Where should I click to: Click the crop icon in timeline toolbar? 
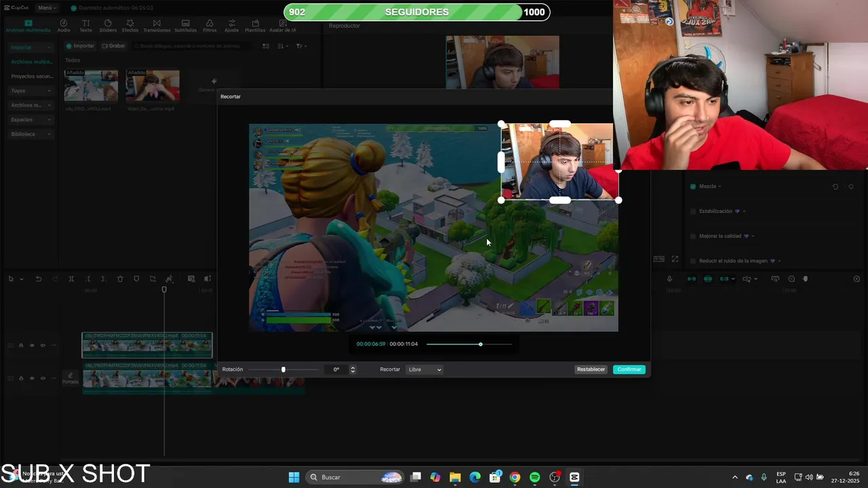(153, 279)
